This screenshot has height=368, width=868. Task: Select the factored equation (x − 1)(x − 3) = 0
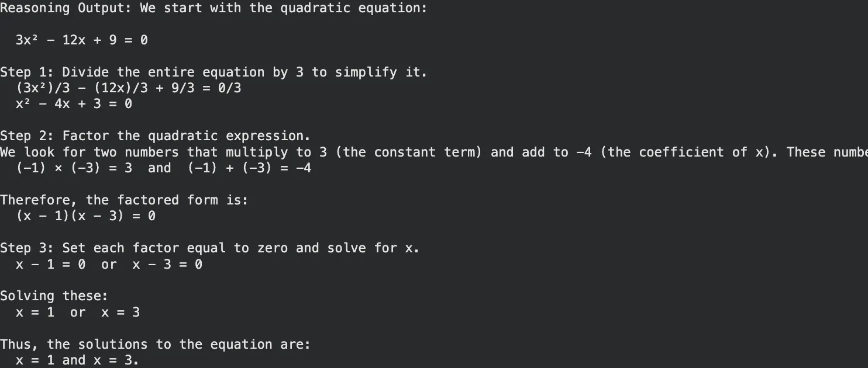coord(85,216)
